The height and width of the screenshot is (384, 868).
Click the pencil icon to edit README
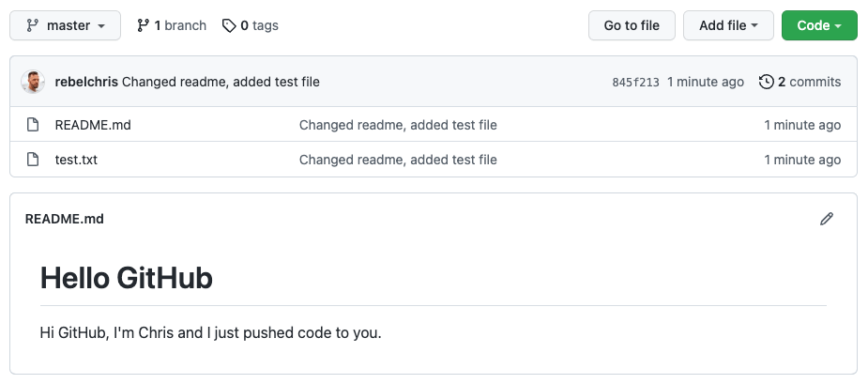(826, 219)
